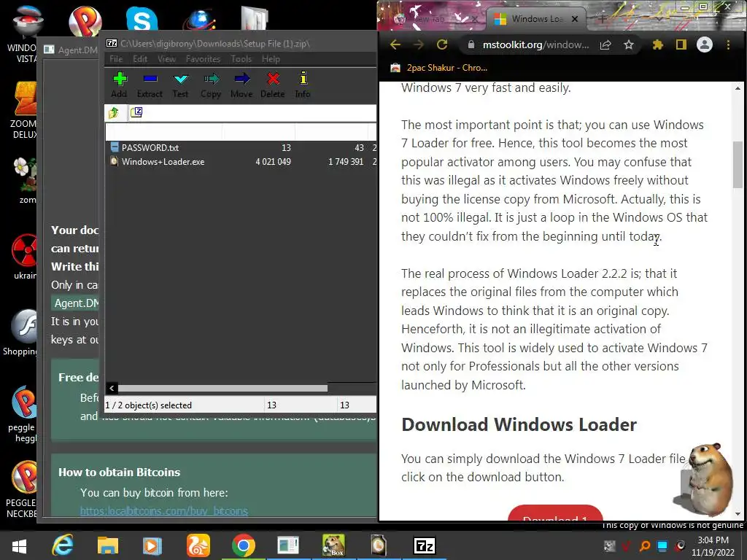Open the Edit menu in 7-Zip
Screen dimensions: 747x560
(139, 59)
